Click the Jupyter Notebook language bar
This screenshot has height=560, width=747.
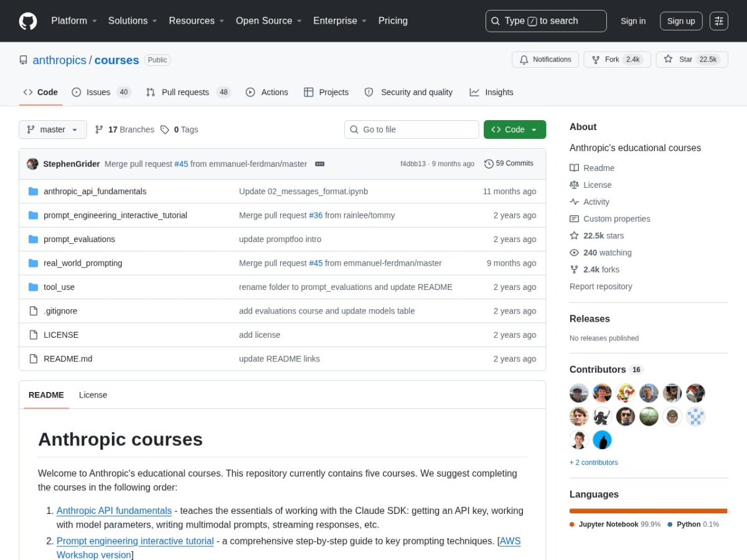(x=648, y=511)
